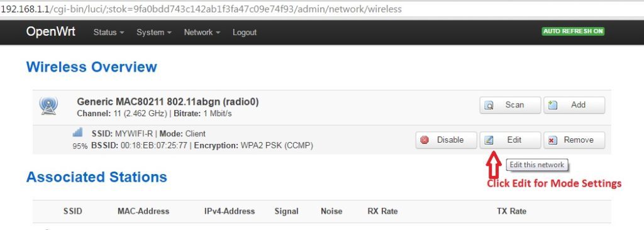Expand the Network dropdown menu
This screenshot has height=230, width=644.
click(202, 32)
